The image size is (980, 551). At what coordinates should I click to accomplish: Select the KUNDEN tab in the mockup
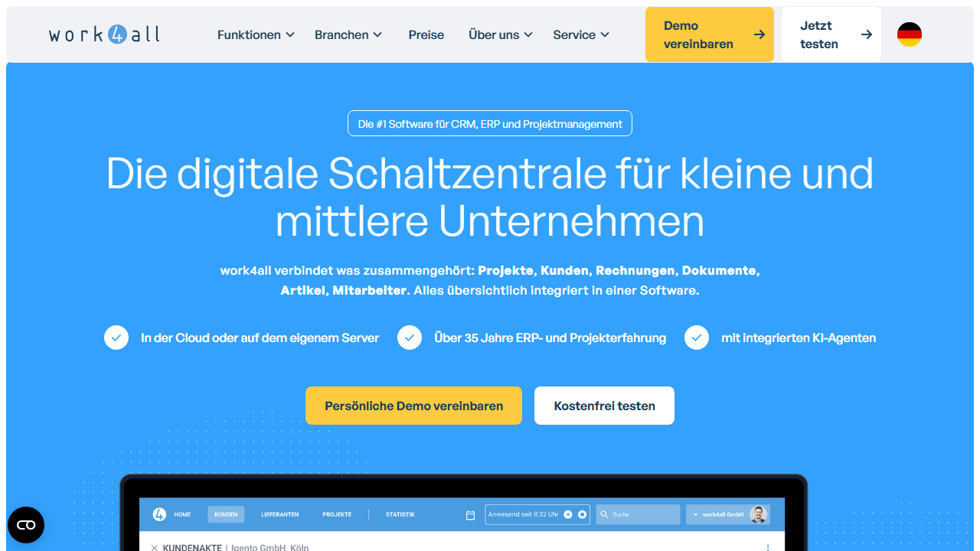[x=226, y=514]
